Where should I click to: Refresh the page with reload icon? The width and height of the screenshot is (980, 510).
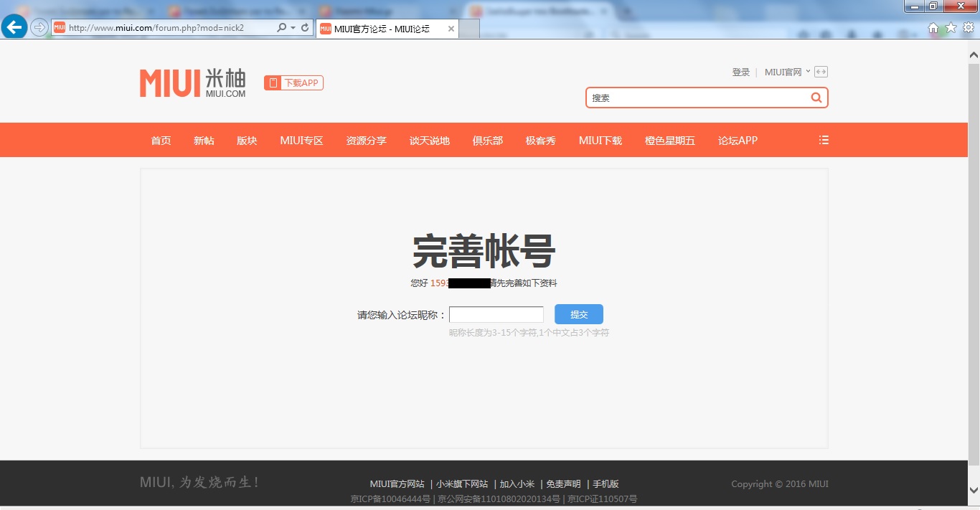coord(305,27)
